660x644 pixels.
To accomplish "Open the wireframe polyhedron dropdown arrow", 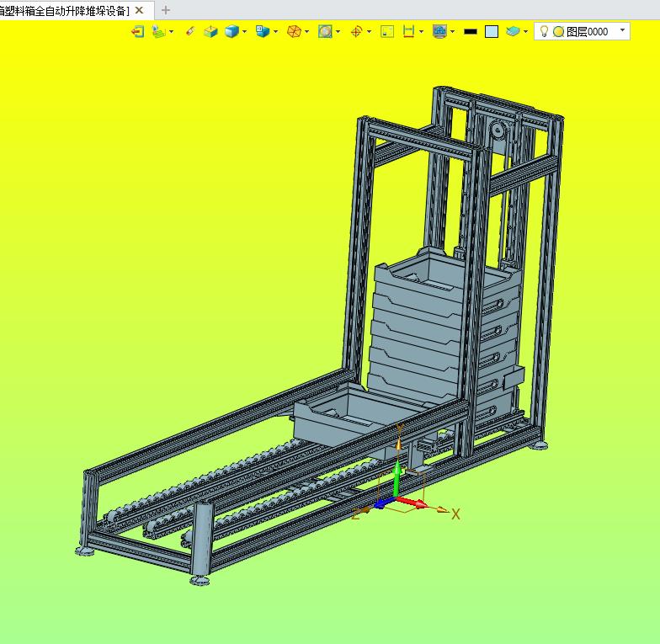I will tap(306, 32).
